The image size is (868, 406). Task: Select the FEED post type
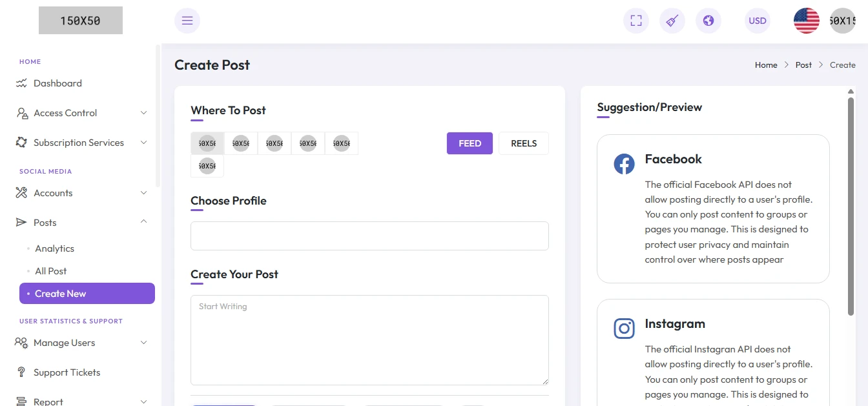click(470, 143)
